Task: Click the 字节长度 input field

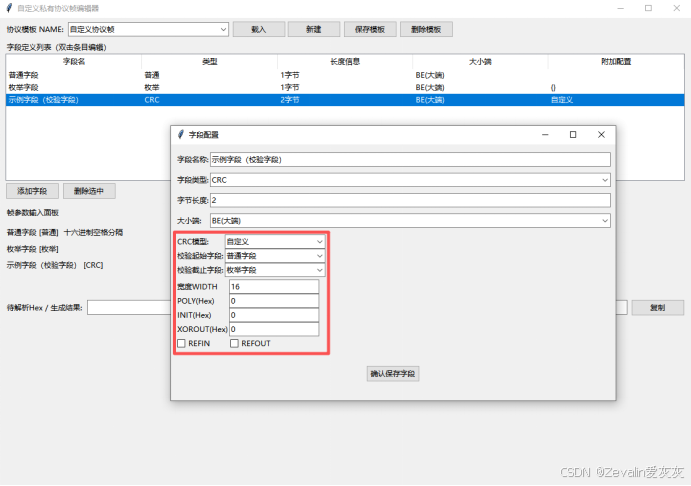Action: (x=410, y=200)
